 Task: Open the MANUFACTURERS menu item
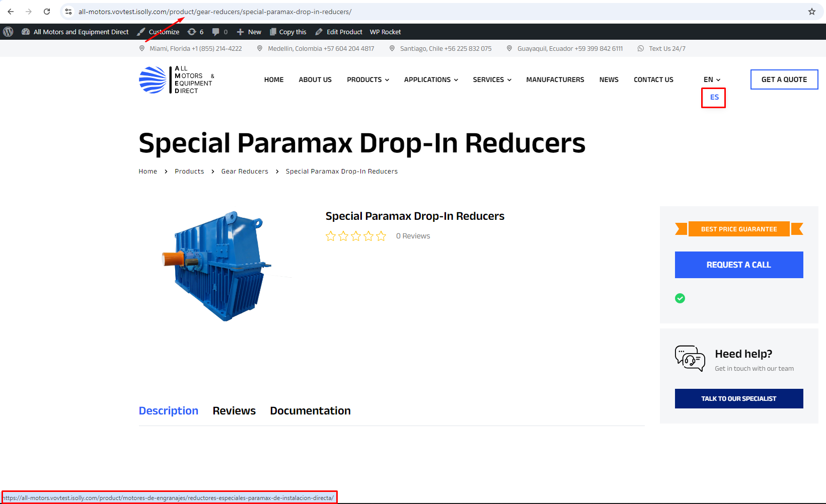[555, 79]
